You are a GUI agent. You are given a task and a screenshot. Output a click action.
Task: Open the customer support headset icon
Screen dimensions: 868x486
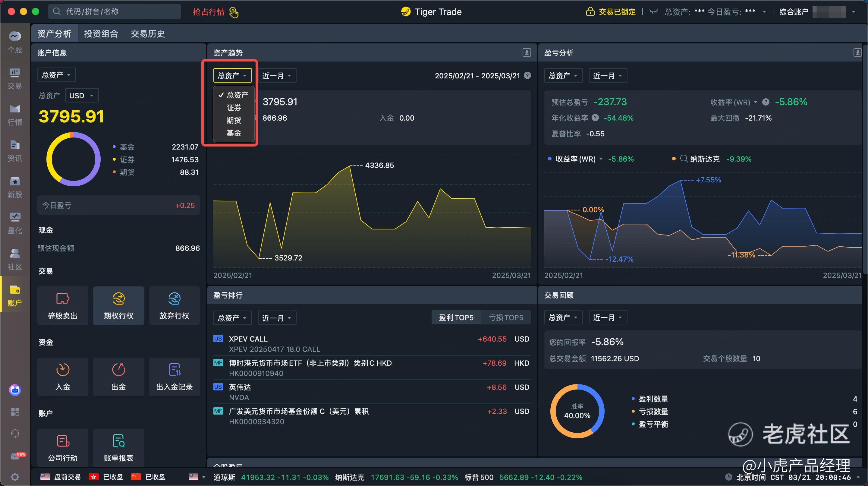coord(15,434)
